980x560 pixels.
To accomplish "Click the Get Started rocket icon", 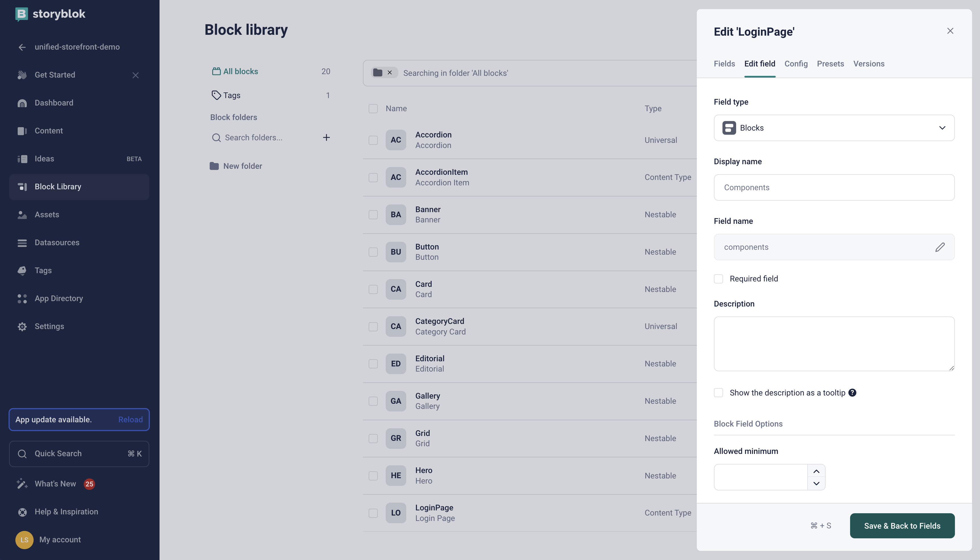I will 22,75.
